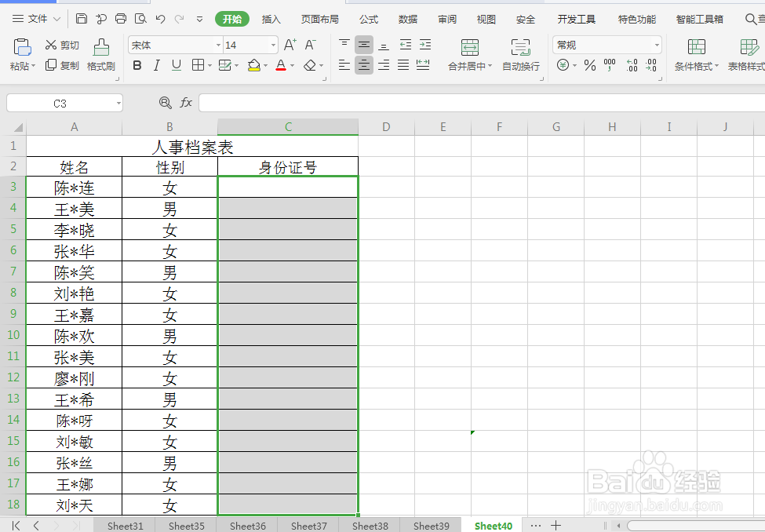Toggle wrap text with 自动换行
The width and height of the screenshot is (765, 532).
[520, 55]
